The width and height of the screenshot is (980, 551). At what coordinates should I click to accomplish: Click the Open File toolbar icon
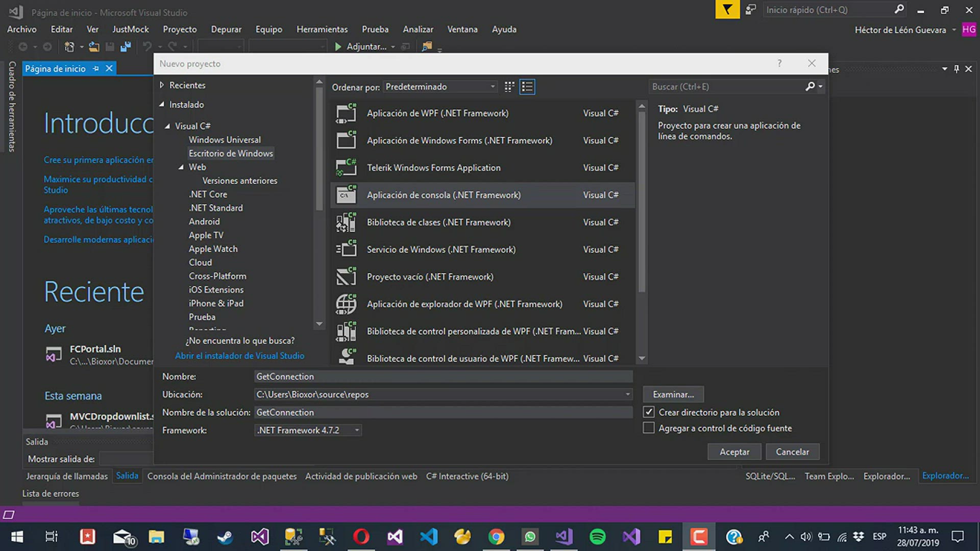(x=94, y=47)
